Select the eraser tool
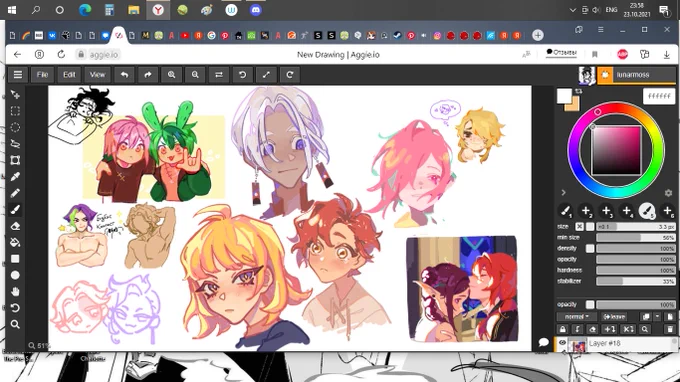This screenshot has width=680, height=382. point(15,226)
